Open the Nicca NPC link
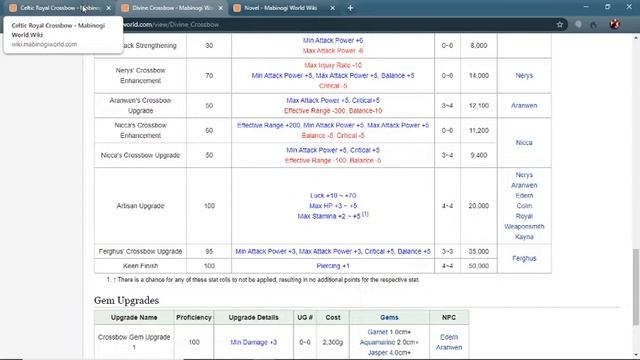 [524, 142]
